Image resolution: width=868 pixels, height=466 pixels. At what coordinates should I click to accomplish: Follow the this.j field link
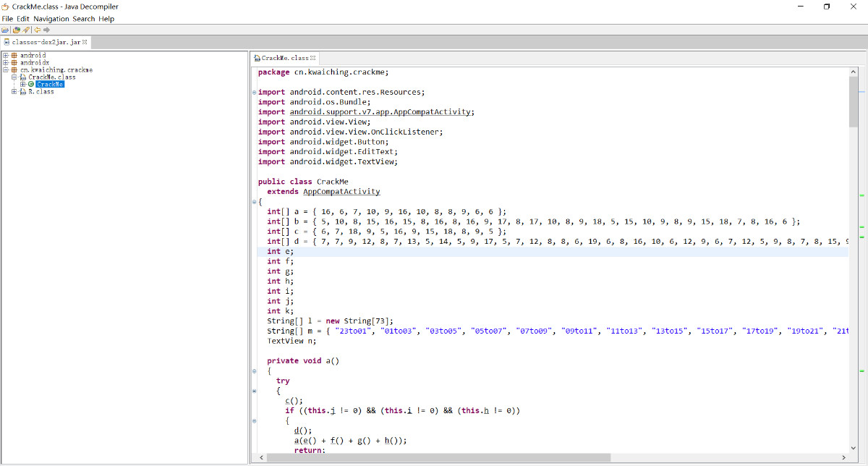[333, 410]
